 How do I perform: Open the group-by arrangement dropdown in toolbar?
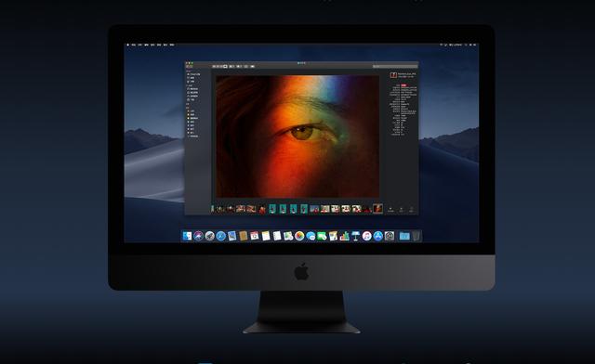pos(231,66)
